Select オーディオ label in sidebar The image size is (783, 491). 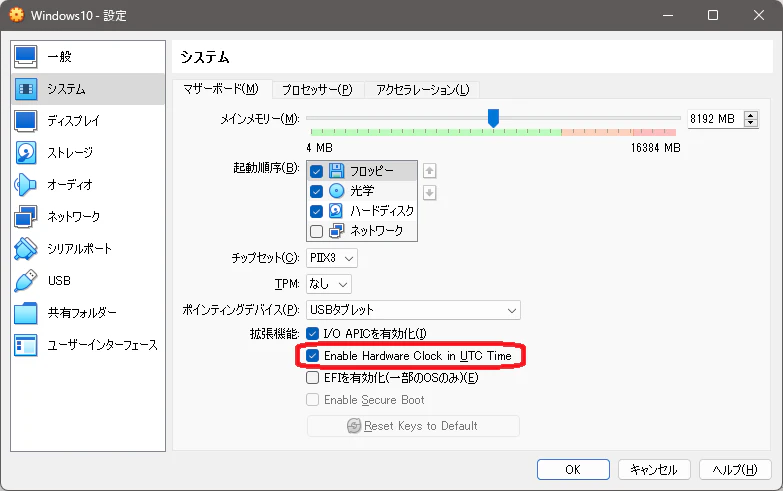70,185
